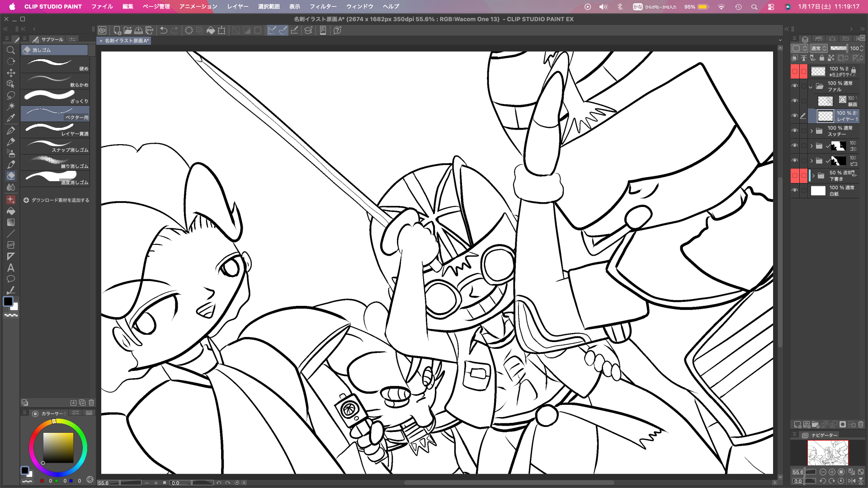This screenshot has height=488, width=868.
Task: Expand the 下書き layer folder
Action: pos(813,175)
